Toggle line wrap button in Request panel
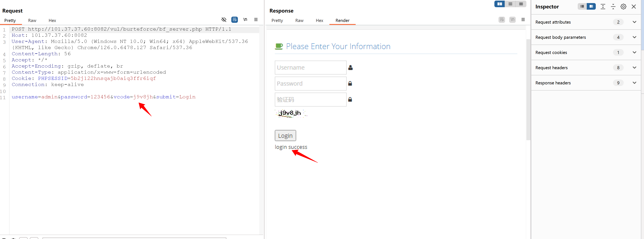Image resolution: width=644 pixels, height=239 pixels. (x=235, y=20)
